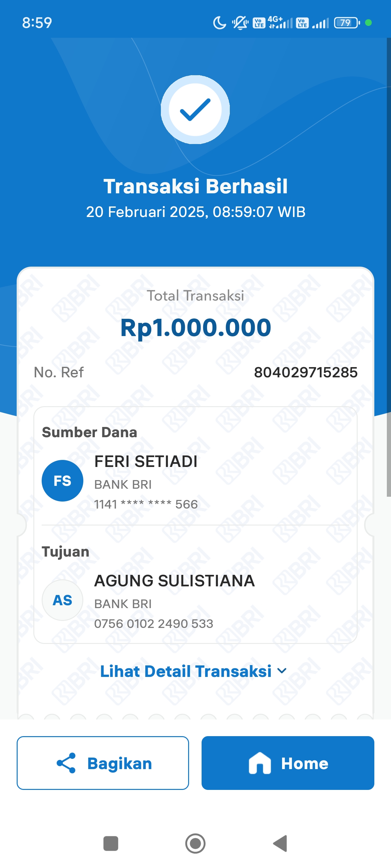
Task: Tap the battery indicator in status bar
Action: click(346, 23)
